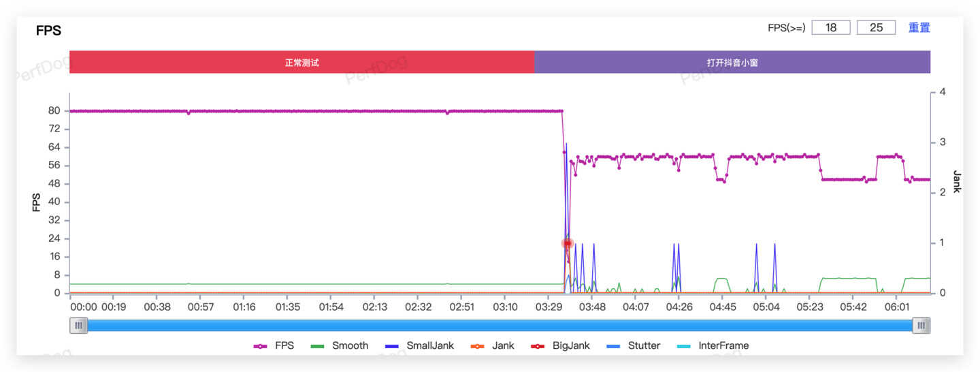Toggle the Jank legend marker

coord(478,346)
